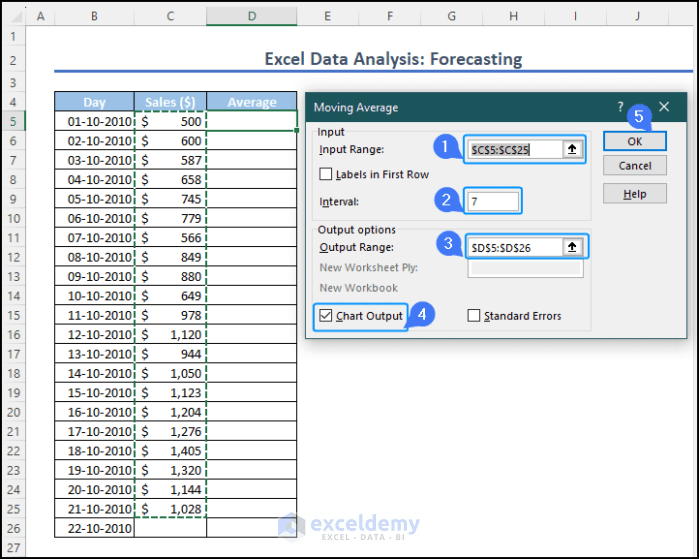The width and height of the screenshot is (699, 559).
Task: Click the Sales ($) header cell
Action: click(170, 102)
